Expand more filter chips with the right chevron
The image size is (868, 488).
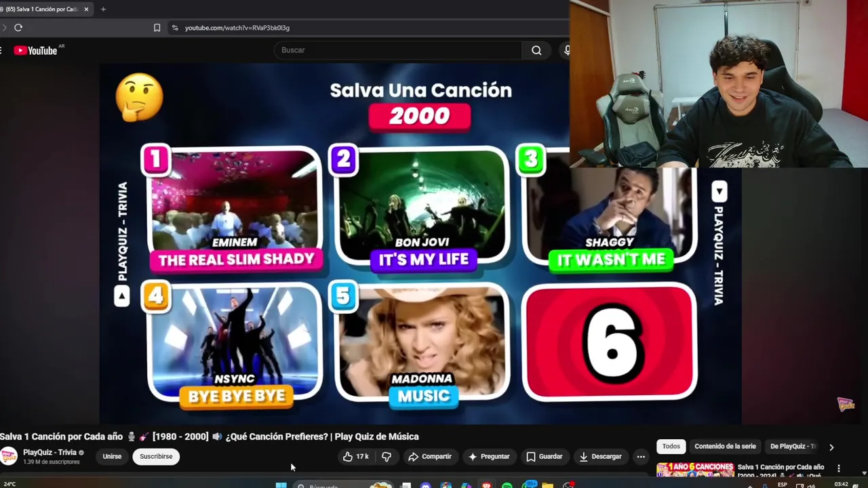[x=831, y=447]
